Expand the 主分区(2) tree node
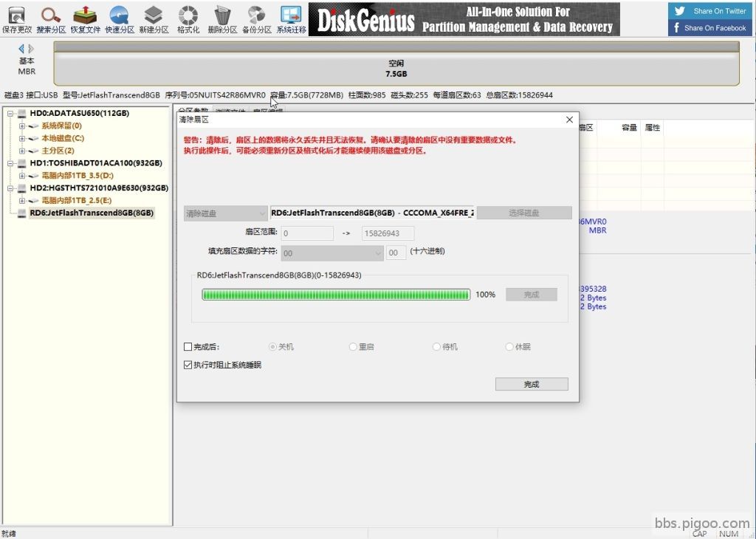This screenshot has width=756, height=539. click(21, 151)
